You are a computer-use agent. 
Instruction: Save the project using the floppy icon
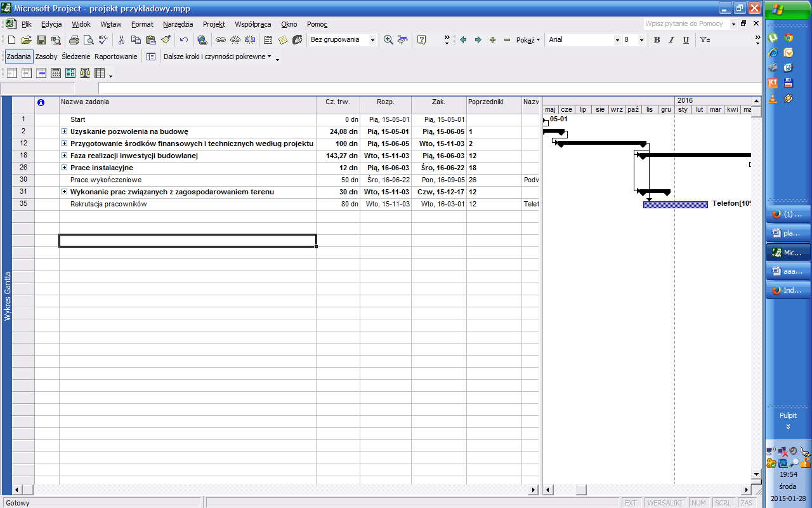coord(41,40)
